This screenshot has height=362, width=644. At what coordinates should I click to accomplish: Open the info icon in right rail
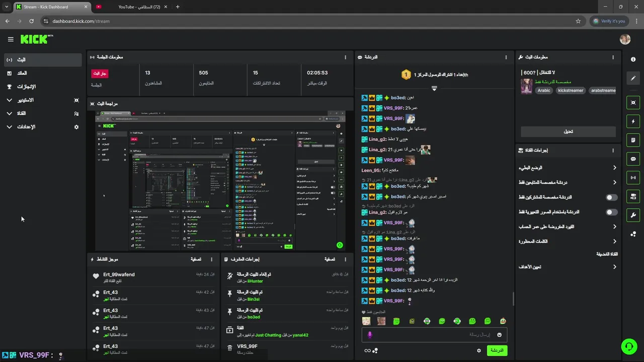633,59
